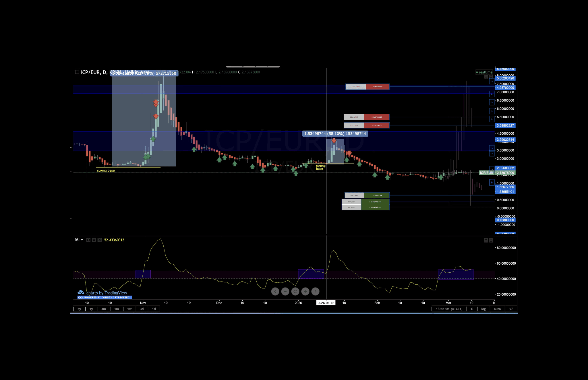588x380 pixels.
Task: Select the 1w timeframe range
Action: point(129,309)
